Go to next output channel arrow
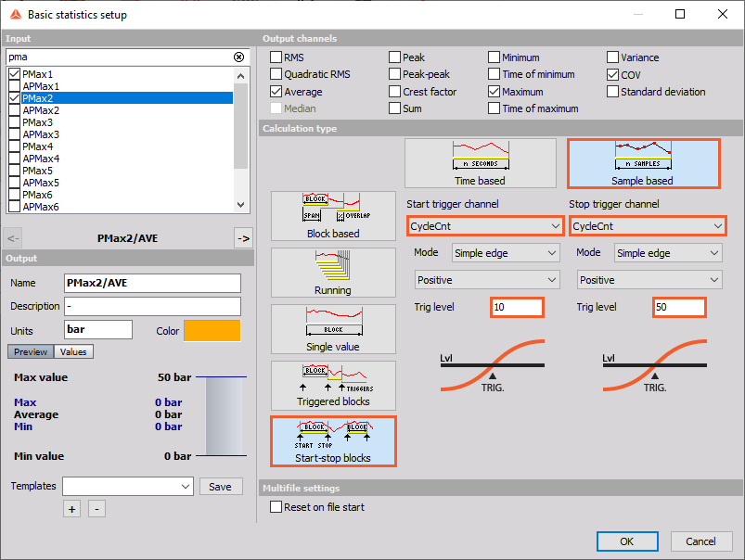Screen dimensions: 745x560 (243, 238)
